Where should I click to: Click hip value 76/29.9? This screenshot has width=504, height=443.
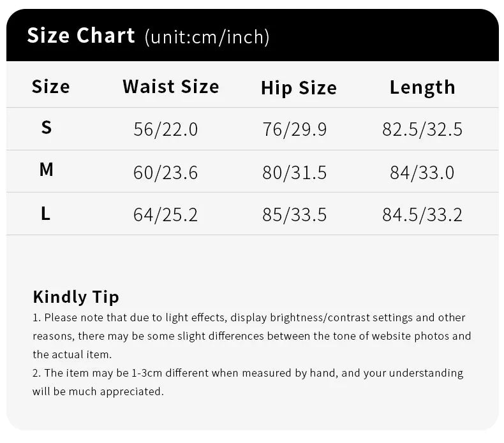pos(295,129)
